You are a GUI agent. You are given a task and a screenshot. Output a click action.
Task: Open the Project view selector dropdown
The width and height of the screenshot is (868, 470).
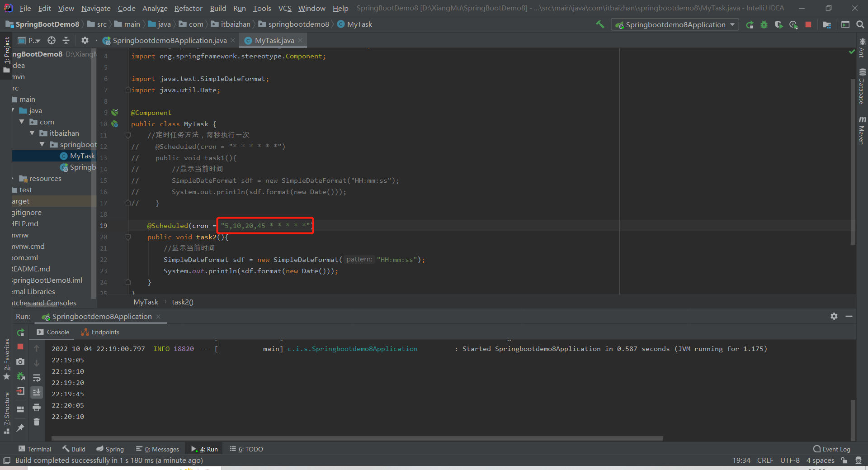(29, 41)
